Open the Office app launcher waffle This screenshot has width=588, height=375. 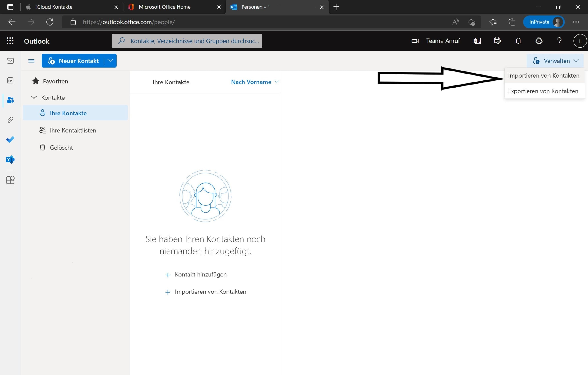tap(10, 41)
